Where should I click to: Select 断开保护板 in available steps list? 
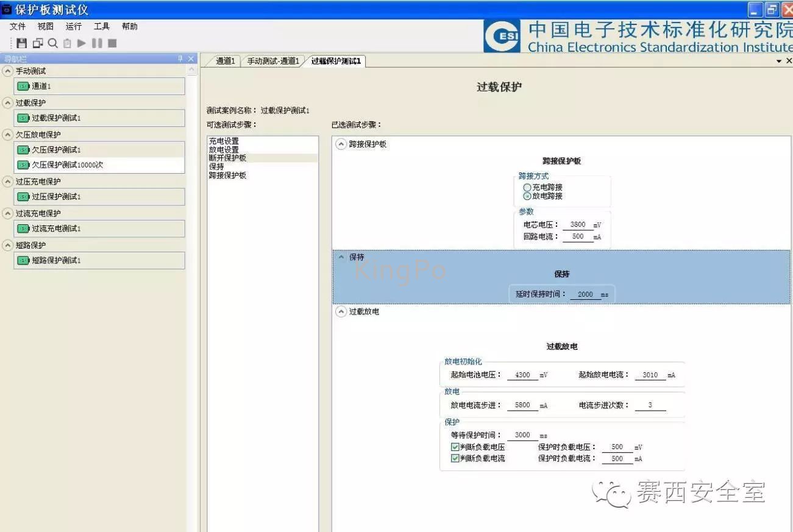point(263,158)
